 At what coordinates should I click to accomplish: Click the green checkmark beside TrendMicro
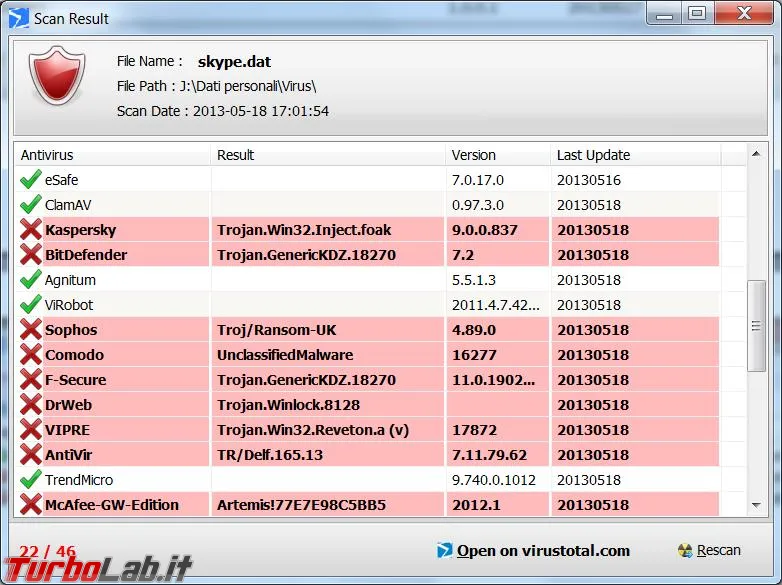[x=30, y=479]
